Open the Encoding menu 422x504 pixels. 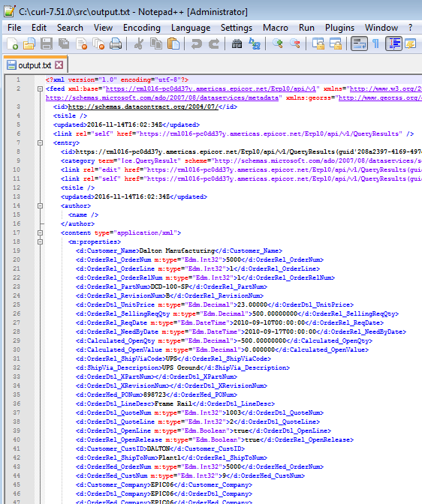pos(142,28)
